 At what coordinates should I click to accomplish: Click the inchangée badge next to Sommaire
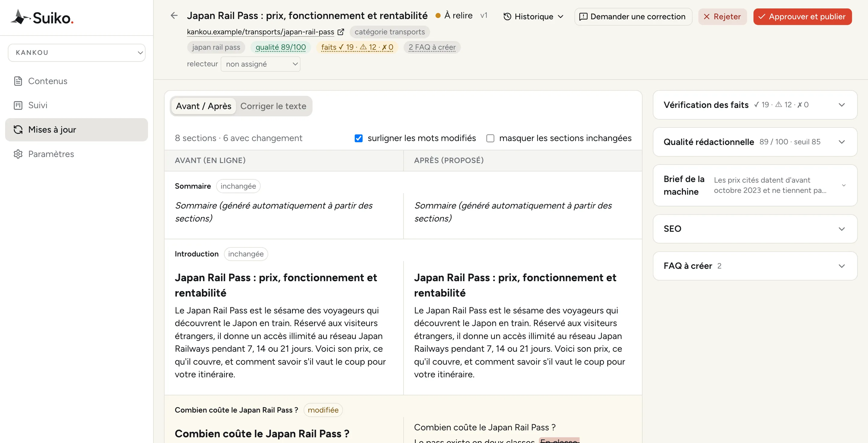(x=238, y=186)
